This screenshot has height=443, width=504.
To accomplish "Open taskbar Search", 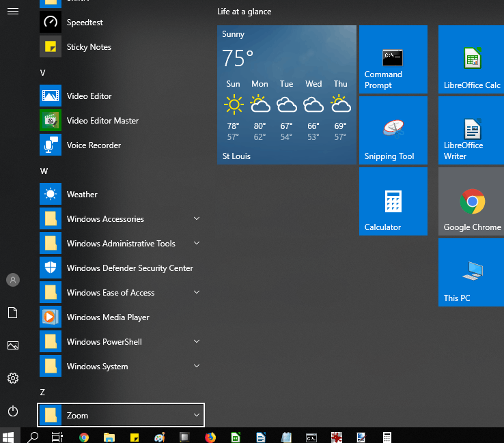I will point(33,437).
